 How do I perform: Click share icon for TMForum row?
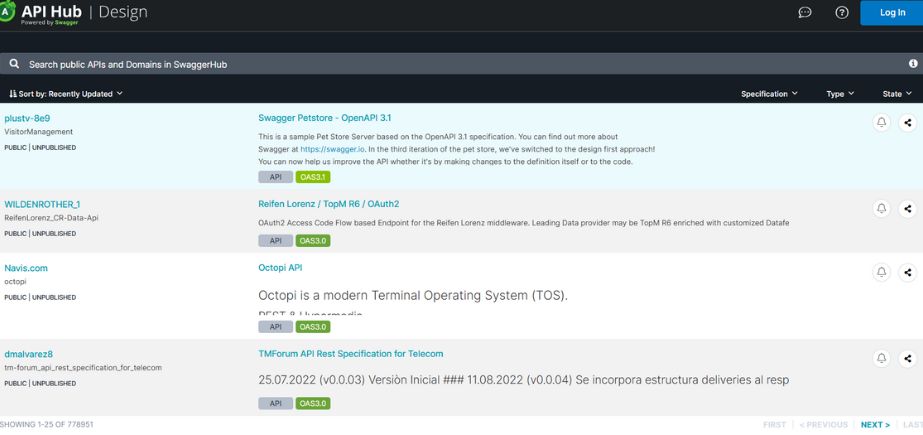tap(908, 358)
